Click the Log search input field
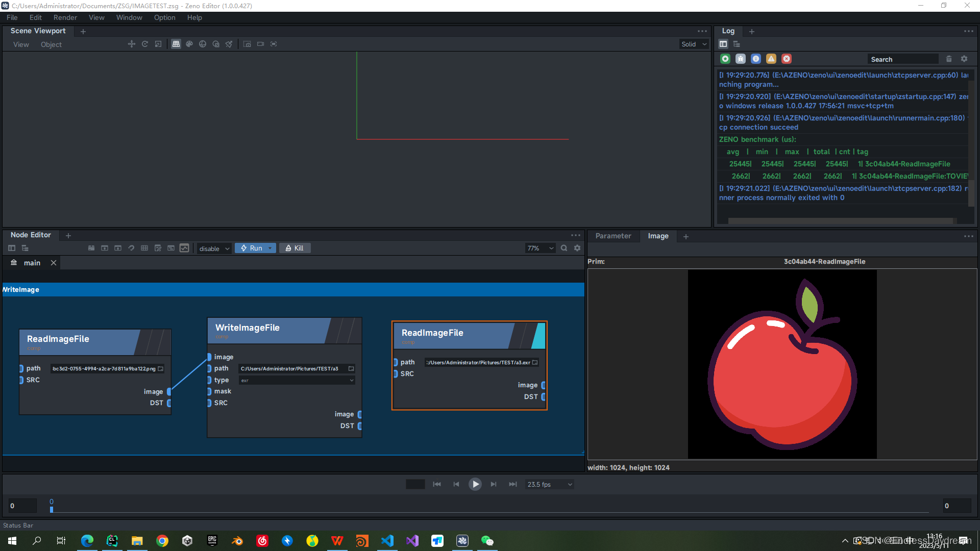The width and height of the screenshot is (980, 551). [902, 60]
